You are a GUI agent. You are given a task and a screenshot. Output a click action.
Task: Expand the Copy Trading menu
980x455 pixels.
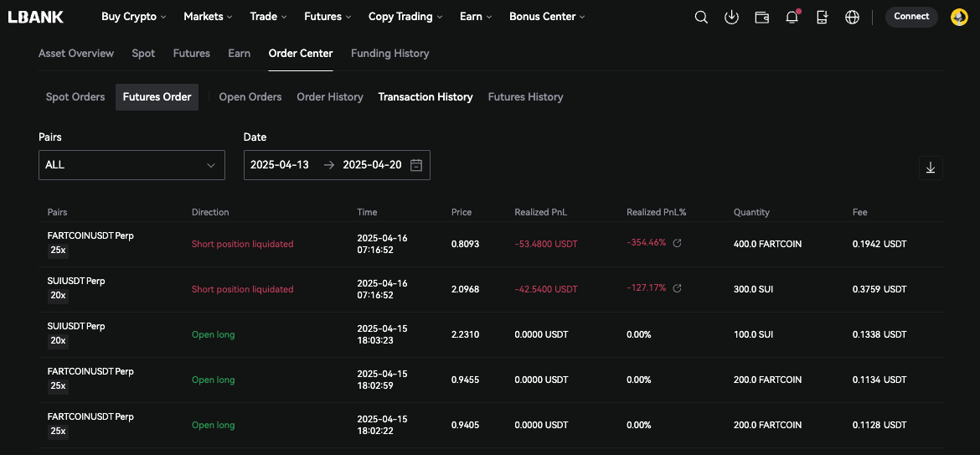pos(405,17)
